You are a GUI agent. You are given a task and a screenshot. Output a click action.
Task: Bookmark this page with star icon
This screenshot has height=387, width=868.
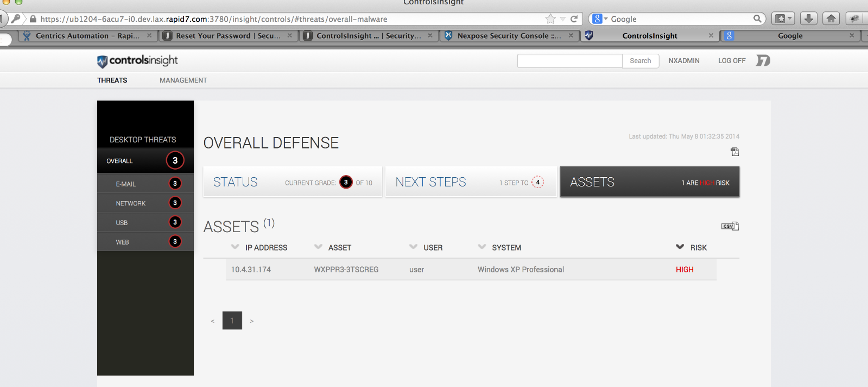550,19
